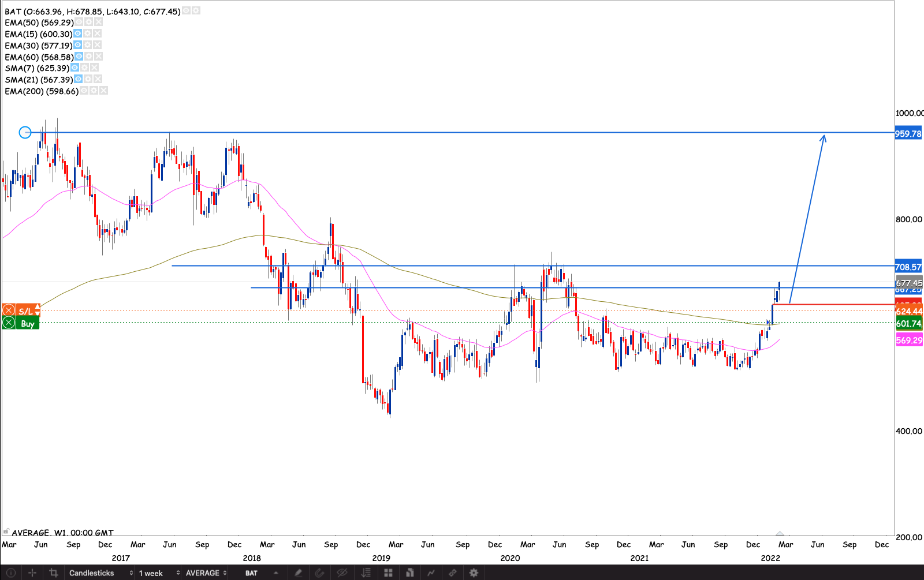Image resolution: width=924 pixels, height=580 pixels.
Task: Click the crosshair tool in bottom toolbar
Action: [32, 572]
